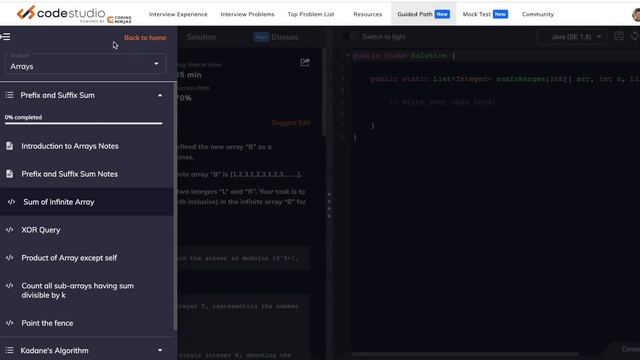Click the user profile avatar

point(636,15)
